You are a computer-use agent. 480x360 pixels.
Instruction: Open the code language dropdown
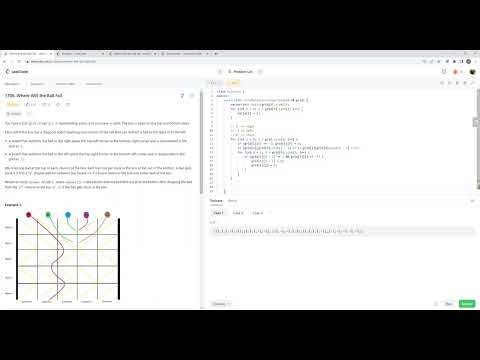(x=214, y=83)
